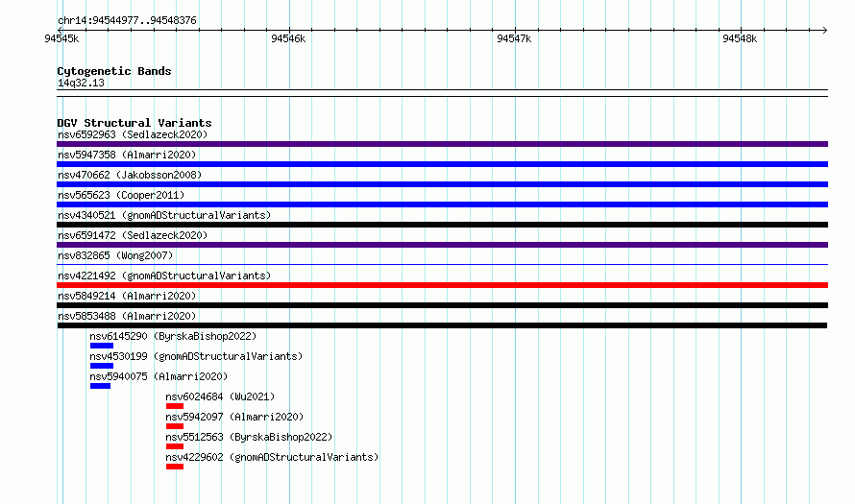This screenshot has width=855, height=504.
Task: Click the nsv565623 (Cooper2011) label
Action: coord(121,195)
